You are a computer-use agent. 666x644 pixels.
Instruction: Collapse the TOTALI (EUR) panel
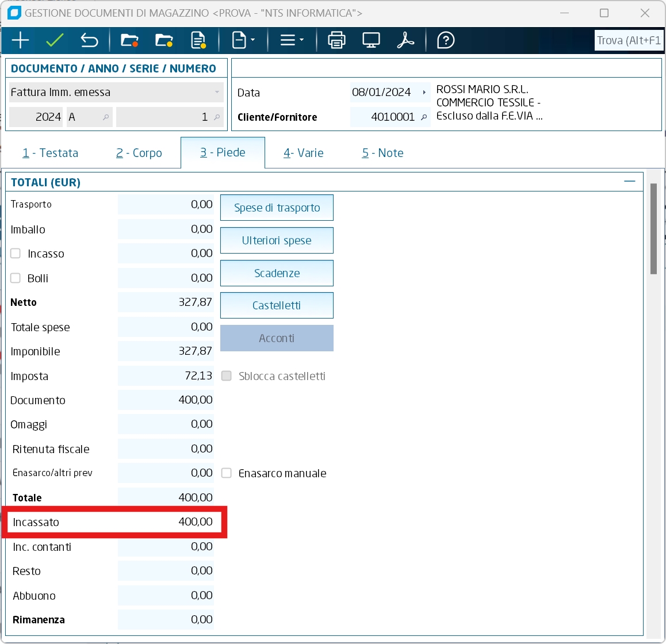(x=630, y=182)
